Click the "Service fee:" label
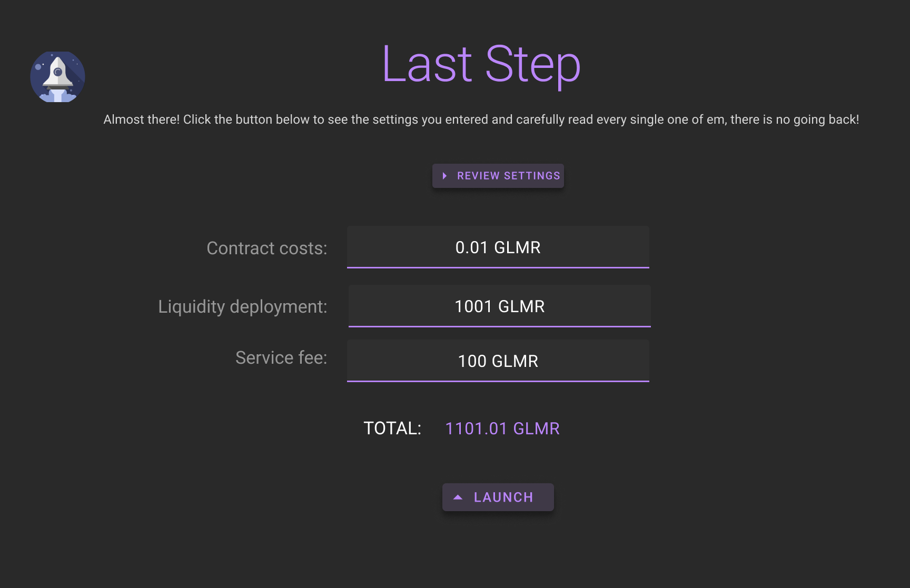Viewport: 910px width, 588px height. coord(281,357)
